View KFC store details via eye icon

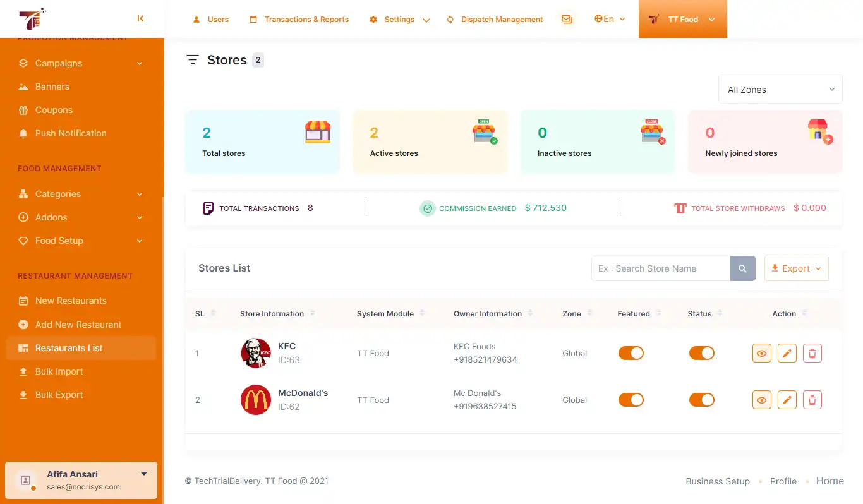761,353
